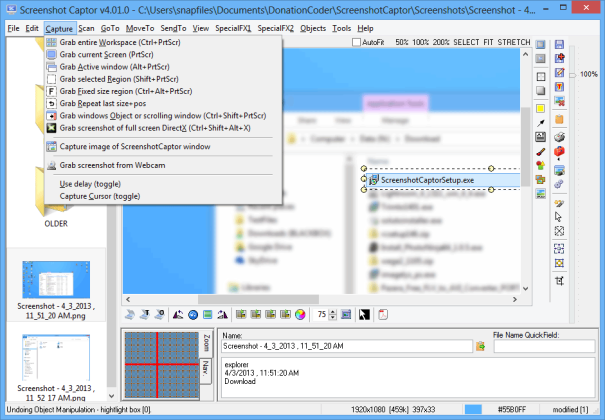605x420 pixels.
Task: Click the dashed selection box icon
Action: [559, 249]
